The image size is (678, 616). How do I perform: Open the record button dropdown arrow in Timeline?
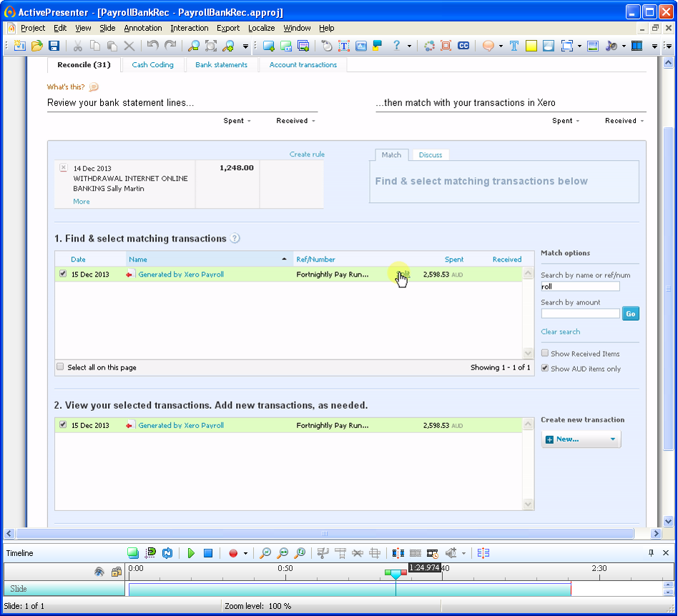245,553
